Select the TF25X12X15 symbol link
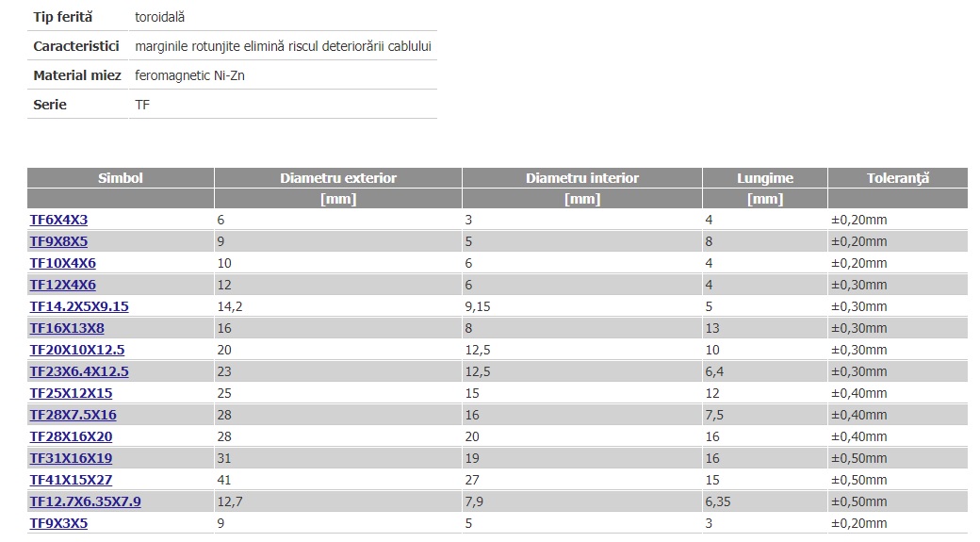The height and width of the screenshot is (542, 980). pos(72,393)
